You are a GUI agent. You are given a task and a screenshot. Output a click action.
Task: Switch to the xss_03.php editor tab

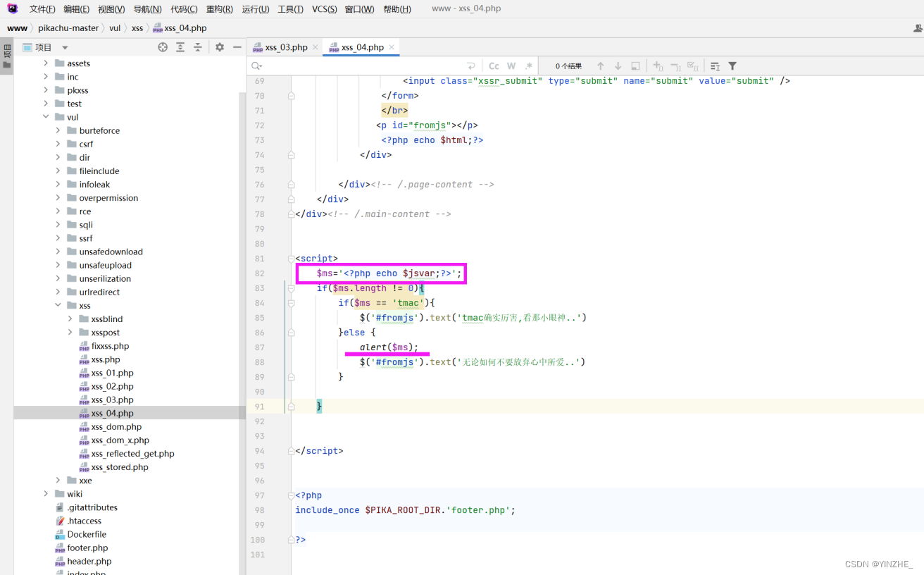pyautogui.click(x=286, y=47)
